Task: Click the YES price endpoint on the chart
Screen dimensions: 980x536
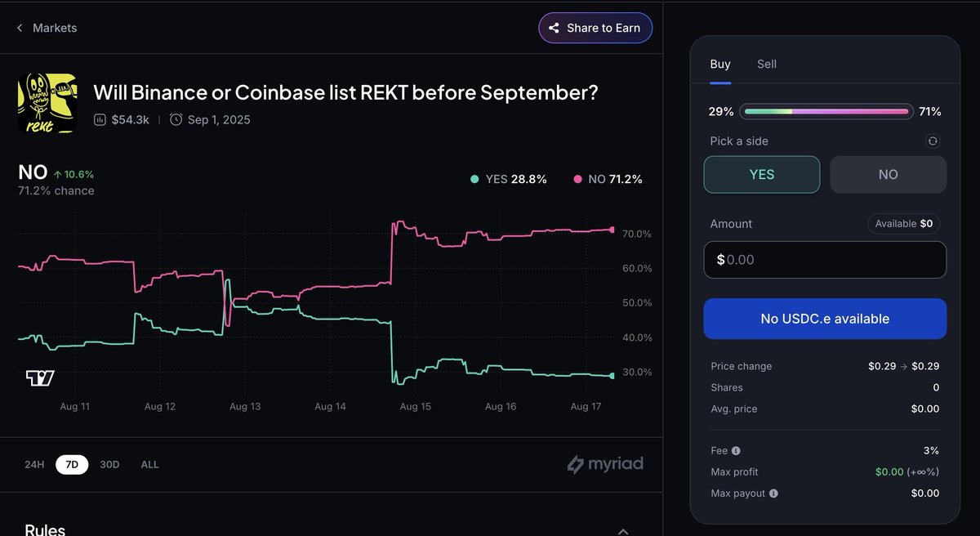Action: [x=612, y=376]
